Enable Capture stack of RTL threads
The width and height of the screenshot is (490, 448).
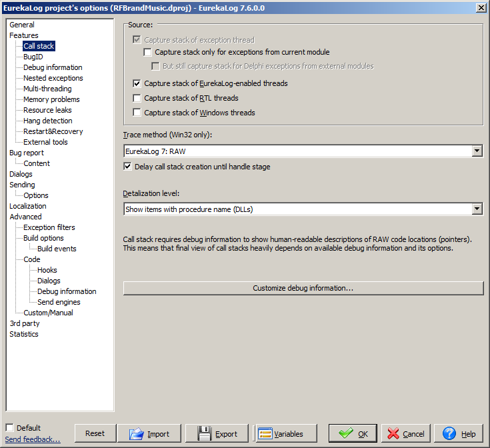click(x=137, y=98)
